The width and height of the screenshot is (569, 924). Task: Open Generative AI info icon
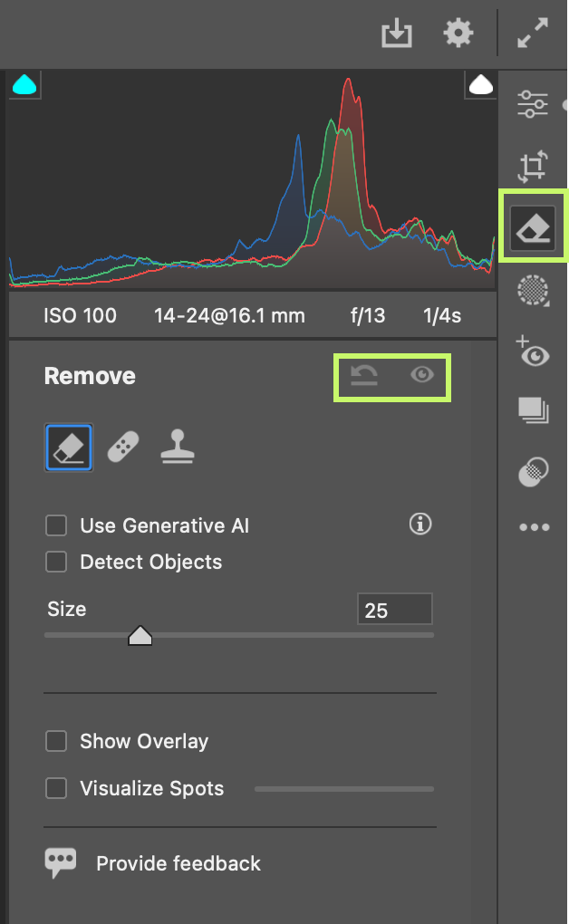coord(420,524)
